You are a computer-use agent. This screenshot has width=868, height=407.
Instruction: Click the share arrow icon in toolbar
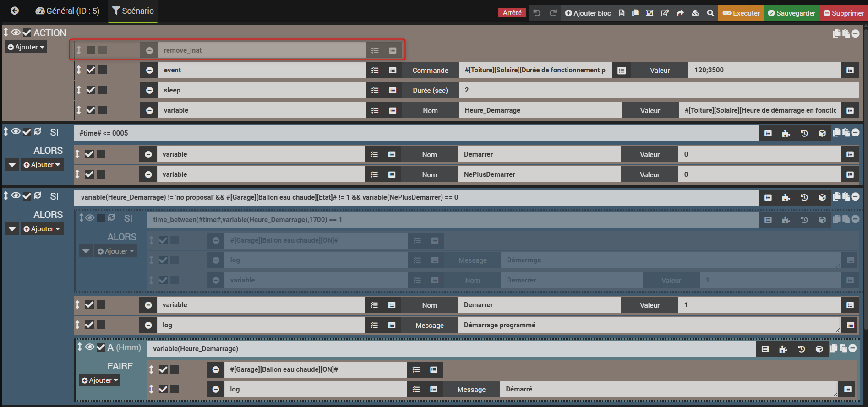[x=680, y=13]
